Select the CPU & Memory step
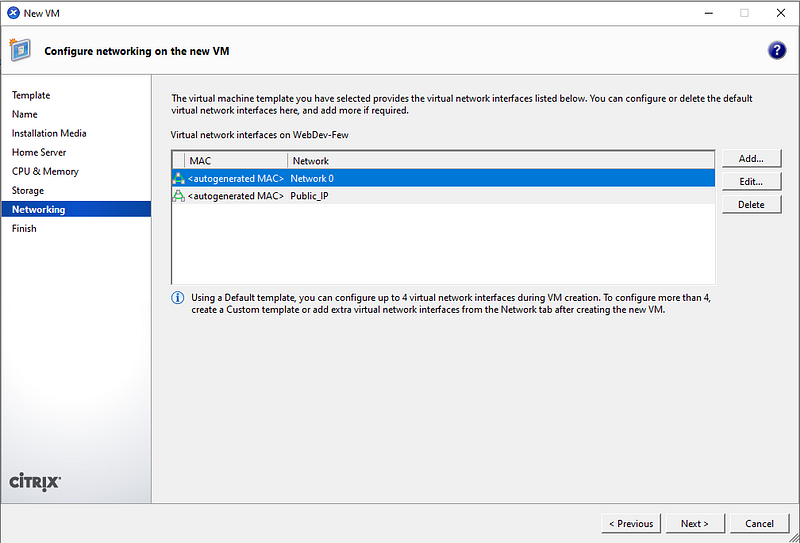 [45, 171]
